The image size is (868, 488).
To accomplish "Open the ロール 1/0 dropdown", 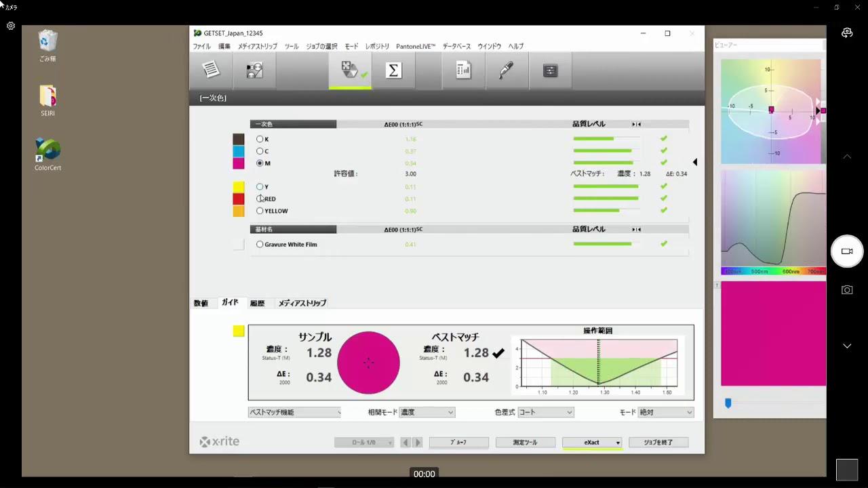I will (x=364, y=443).
